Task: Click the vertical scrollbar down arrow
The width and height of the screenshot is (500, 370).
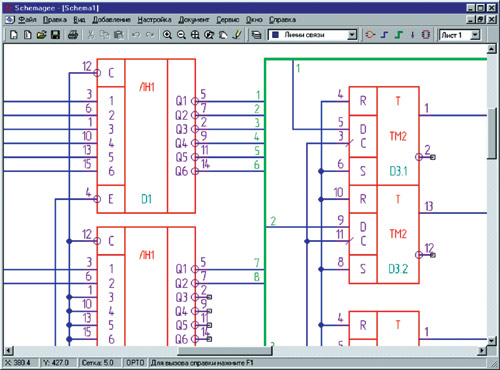Action: (492, 341)
